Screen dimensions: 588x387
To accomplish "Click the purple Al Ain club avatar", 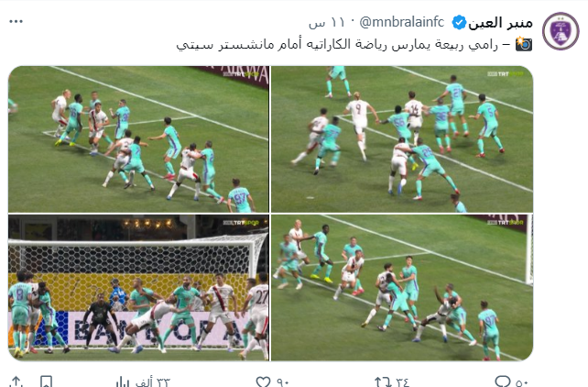I will (561, 31).
